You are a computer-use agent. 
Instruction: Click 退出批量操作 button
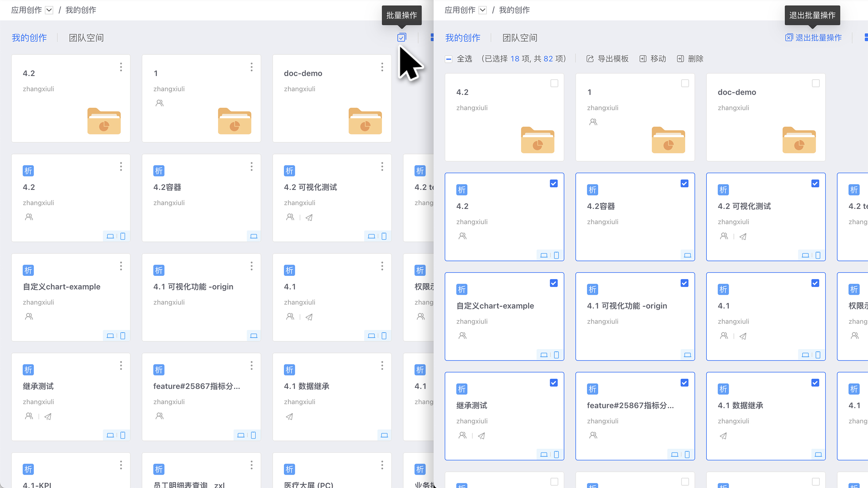tap(814, 38)
